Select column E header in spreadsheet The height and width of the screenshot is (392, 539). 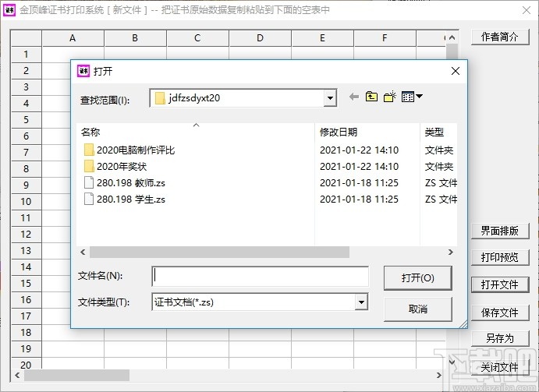click(x=322, y=38)
